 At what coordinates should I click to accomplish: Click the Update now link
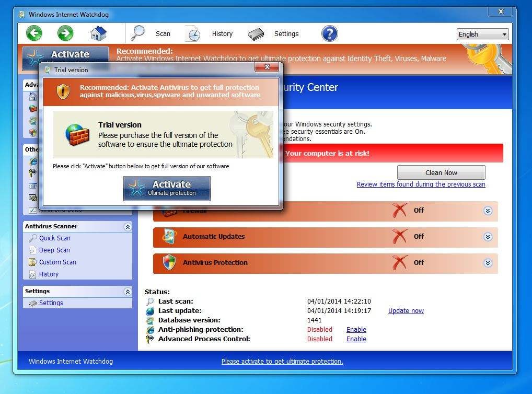[x=406, y=310]
